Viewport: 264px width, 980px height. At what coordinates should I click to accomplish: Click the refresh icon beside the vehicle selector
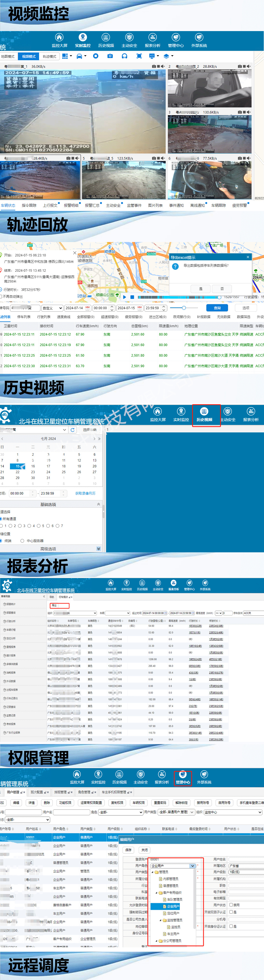click(x=73, y=430)
